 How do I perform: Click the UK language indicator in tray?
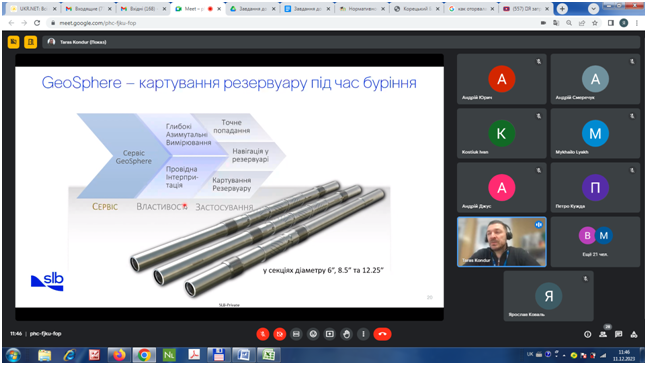[x=530, y=354]
